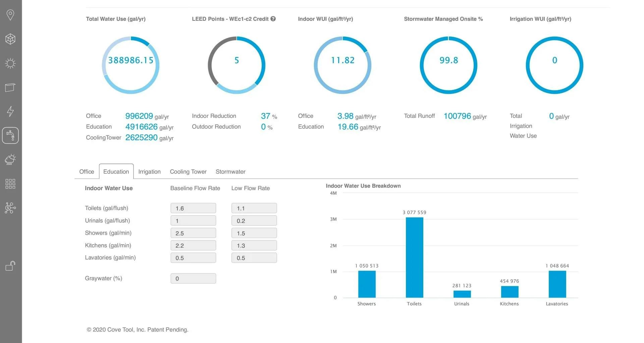Switch to the Office tab
This screenshot has height=343, width=644.
pos(87,172)
